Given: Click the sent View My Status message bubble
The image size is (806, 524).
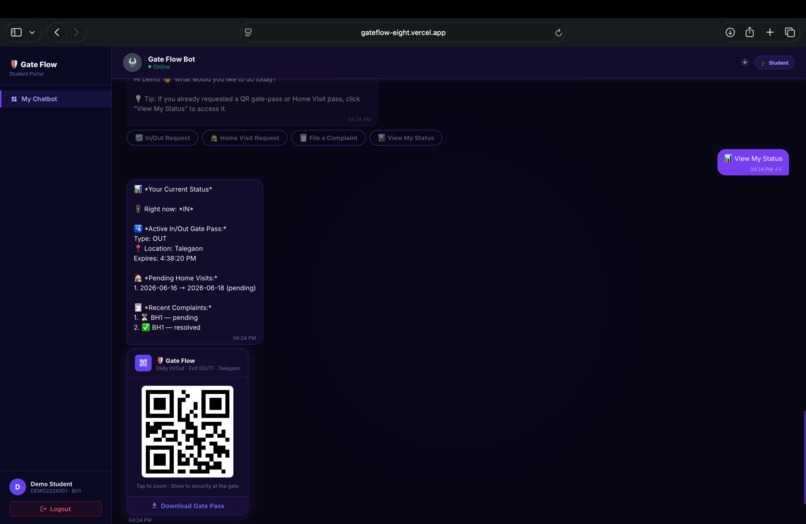Looking at the screenshot, I should [753, 162].
